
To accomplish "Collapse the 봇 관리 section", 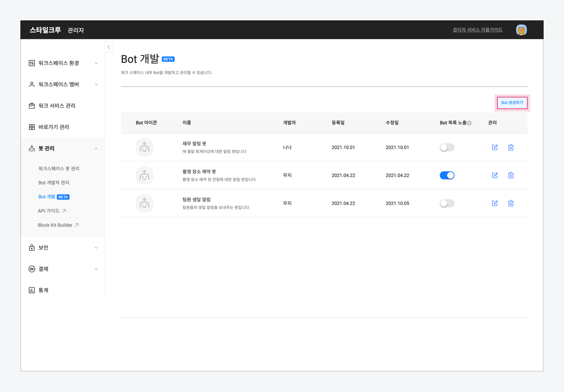I will (63, 148).
